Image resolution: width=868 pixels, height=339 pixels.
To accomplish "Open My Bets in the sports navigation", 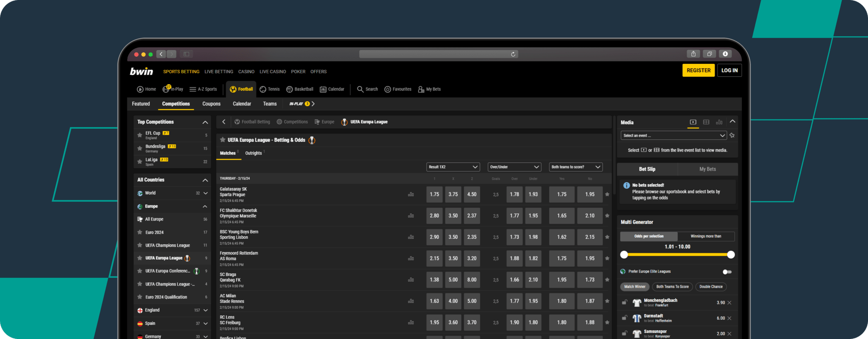I will point(429,89).
